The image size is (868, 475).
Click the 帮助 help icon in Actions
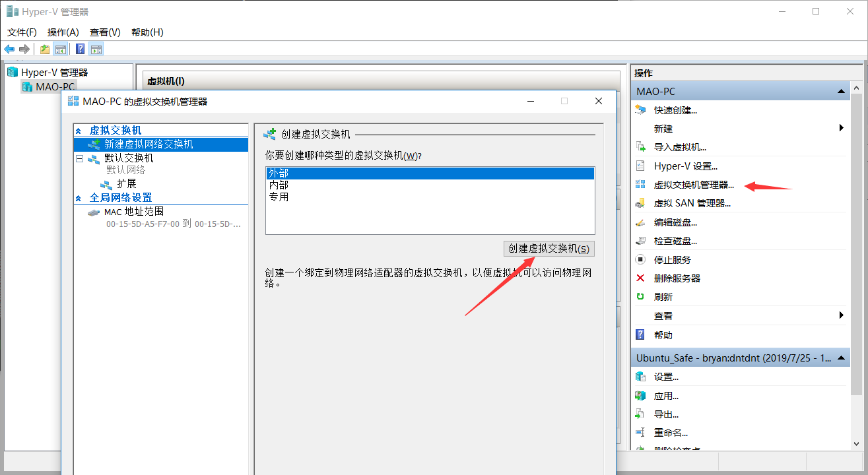[640, 334]
